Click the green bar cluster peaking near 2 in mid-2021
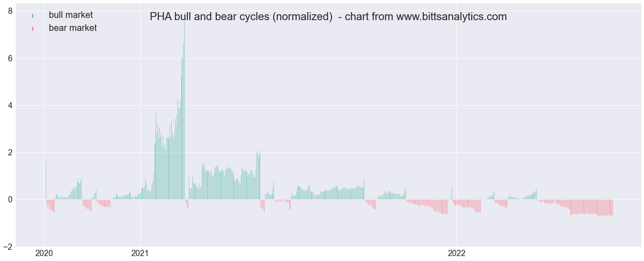The width and height of the screenshot is (644, 261). 258,175
